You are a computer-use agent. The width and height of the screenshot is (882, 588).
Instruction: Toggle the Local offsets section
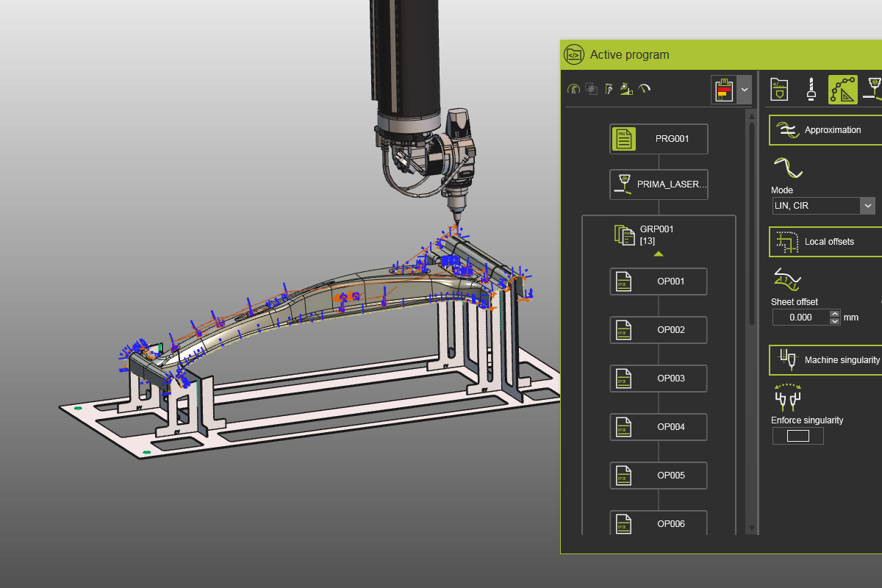point(825,241)
